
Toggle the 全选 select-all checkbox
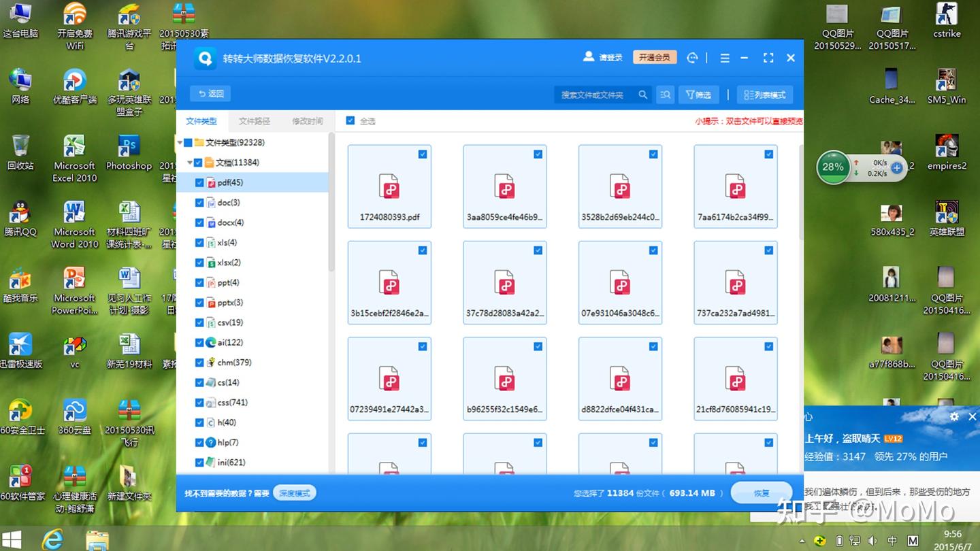coord(350,120)
